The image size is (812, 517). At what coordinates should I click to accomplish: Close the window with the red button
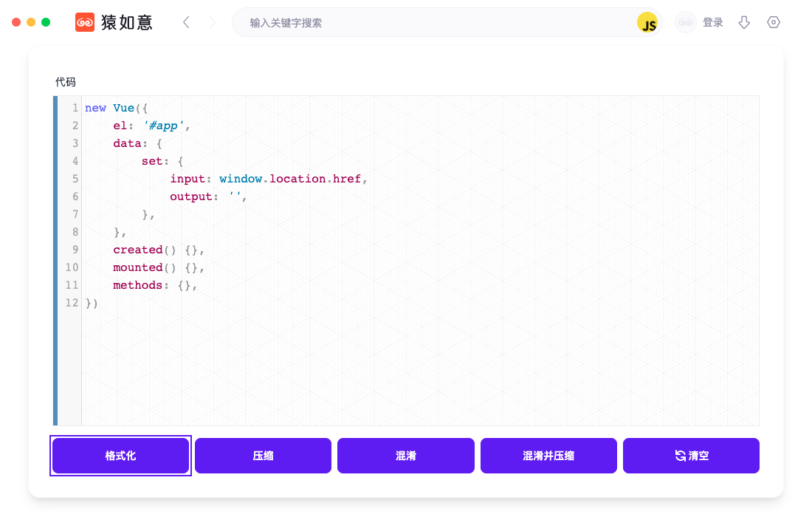point(16,22)
